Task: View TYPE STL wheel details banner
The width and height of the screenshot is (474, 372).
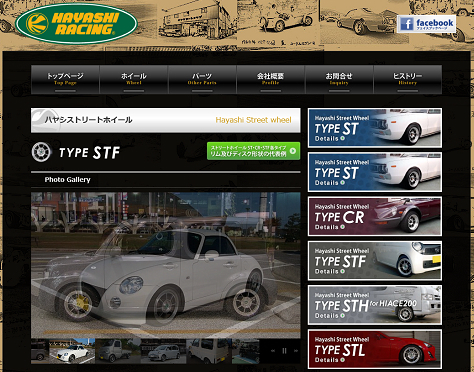Action: [x=375, y=349]
